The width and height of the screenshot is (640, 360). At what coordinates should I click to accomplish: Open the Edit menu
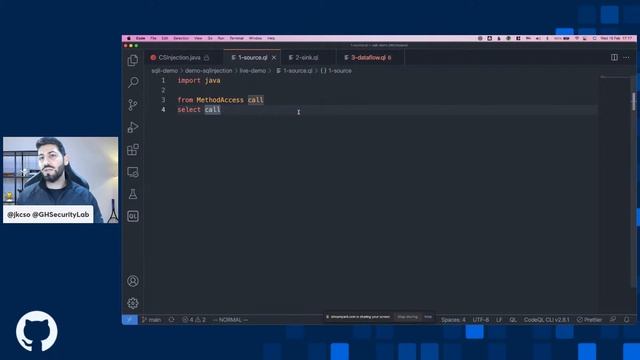[x=165, y=38]
